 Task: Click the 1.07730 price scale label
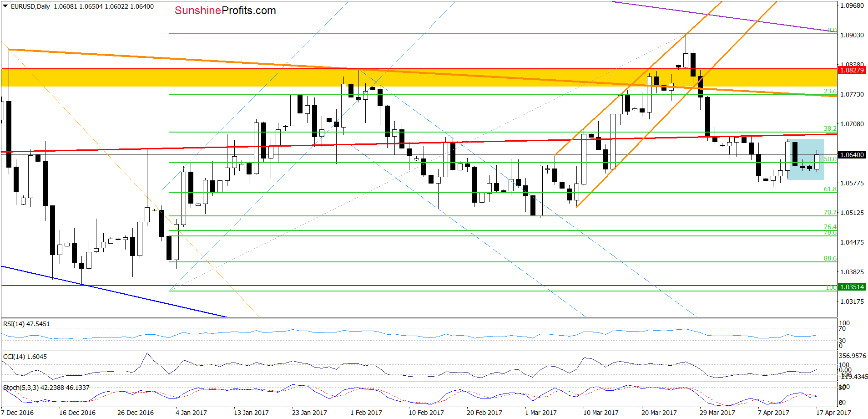(x=852, y=94)
